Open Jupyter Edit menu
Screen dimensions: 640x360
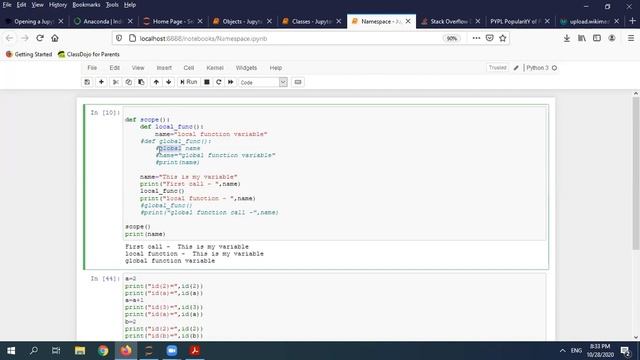coord(114,68)
